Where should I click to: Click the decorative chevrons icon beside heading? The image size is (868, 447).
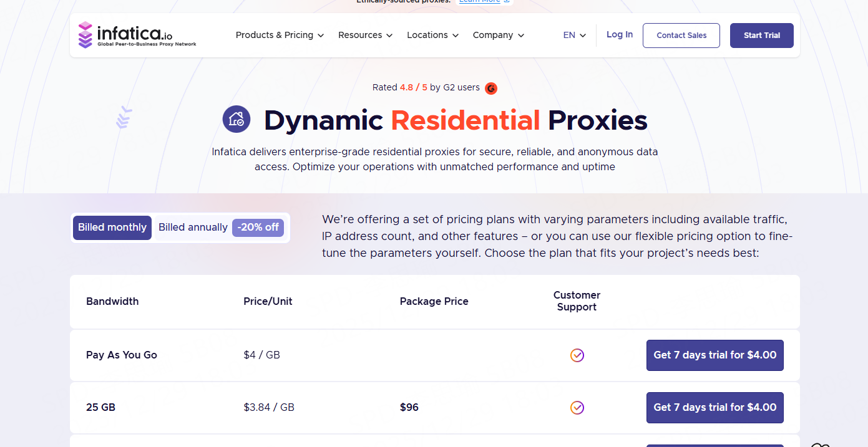pos(124,117)
